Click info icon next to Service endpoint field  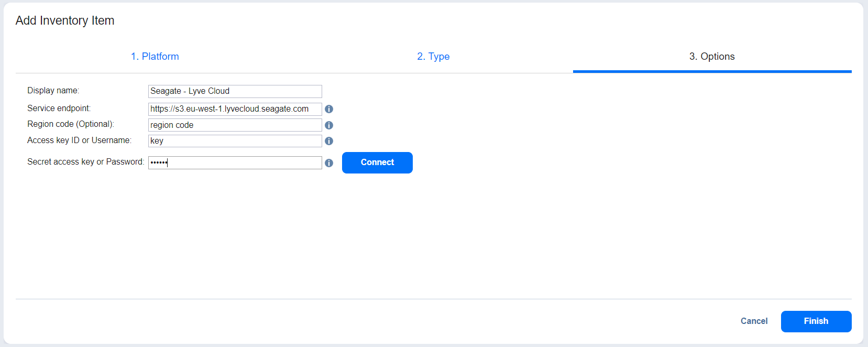(x=329, y=109)
